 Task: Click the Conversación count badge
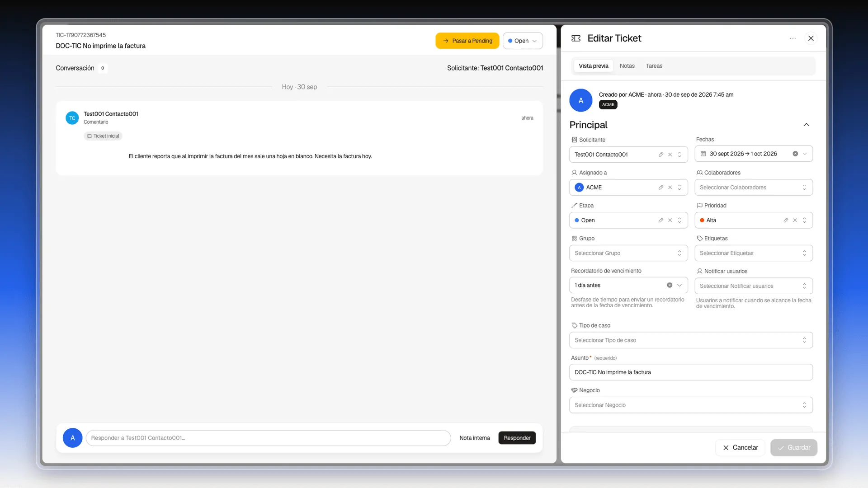click(103, 68)
